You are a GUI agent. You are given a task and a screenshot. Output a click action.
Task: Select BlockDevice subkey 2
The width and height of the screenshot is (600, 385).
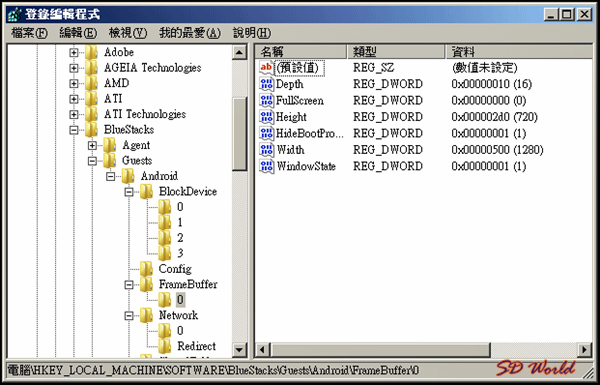click(x=180, y=238)
